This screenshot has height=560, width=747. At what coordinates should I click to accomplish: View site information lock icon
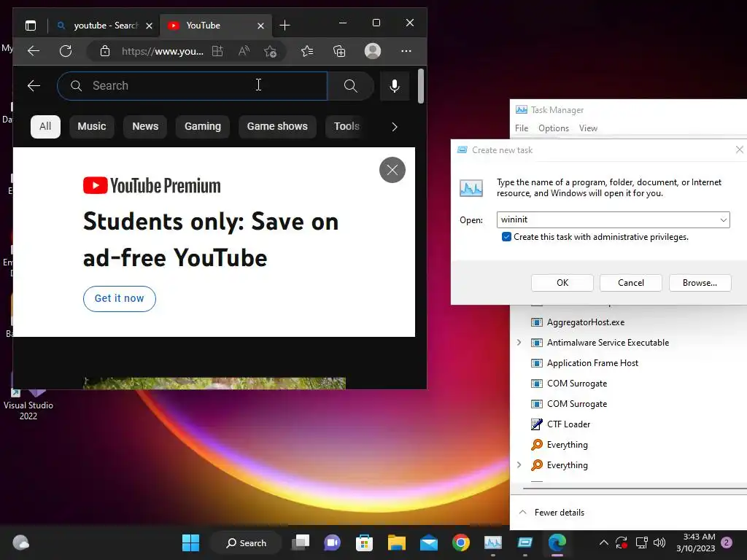(x=105, y=51)
